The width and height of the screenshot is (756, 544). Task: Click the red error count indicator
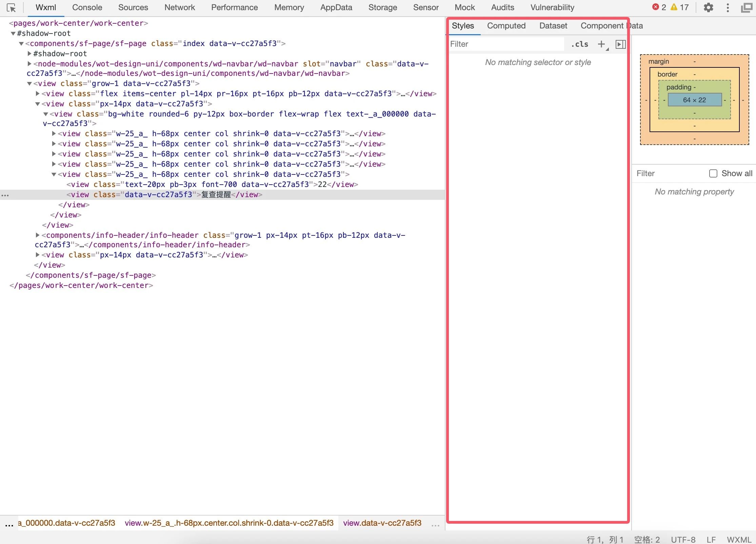click(x=659, y=7)
